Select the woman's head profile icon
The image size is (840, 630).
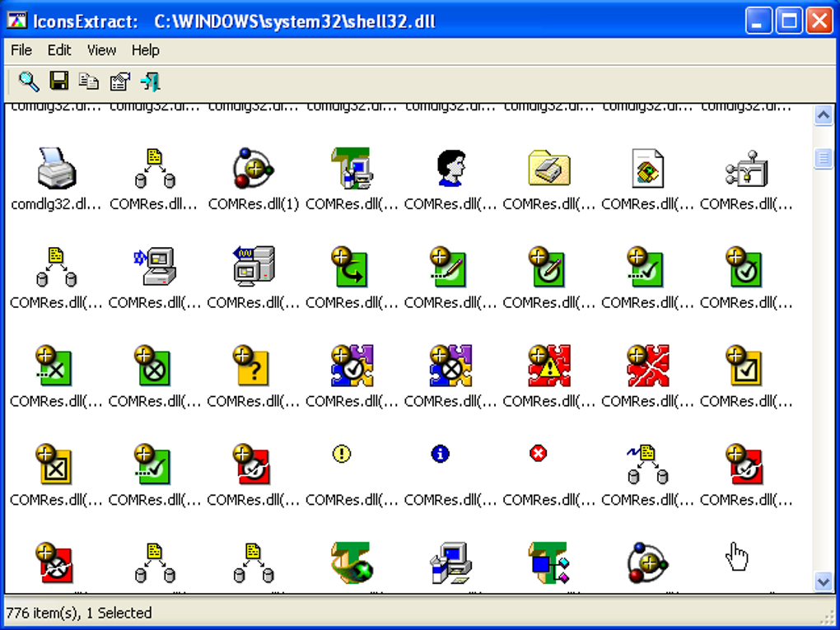point(451,168)
